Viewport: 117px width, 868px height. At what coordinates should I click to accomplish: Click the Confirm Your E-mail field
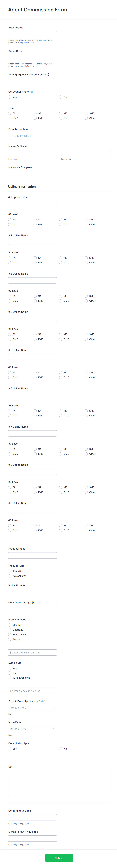(x=32, y=817)
